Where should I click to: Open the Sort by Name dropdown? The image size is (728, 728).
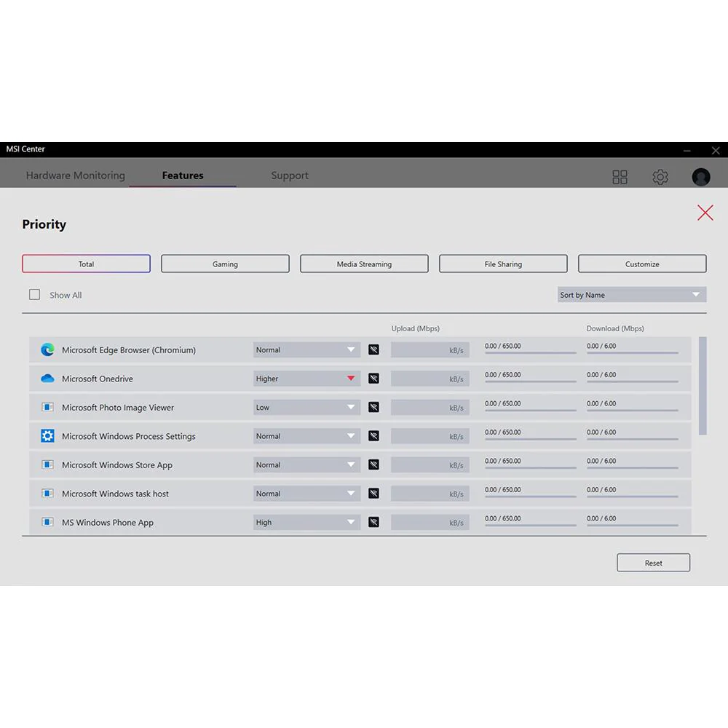coord(632,295)
